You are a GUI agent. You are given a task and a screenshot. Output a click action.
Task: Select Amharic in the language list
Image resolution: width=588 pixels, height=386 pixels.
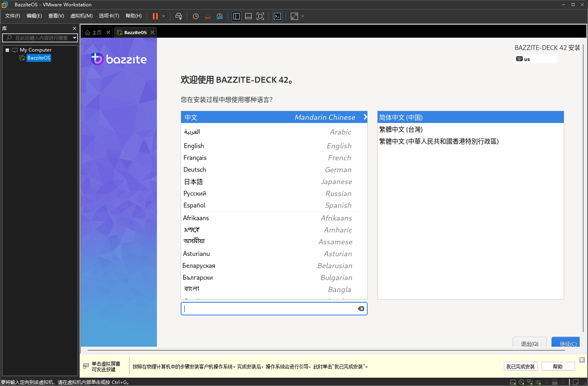pyautogui.click(x=274, y=230)
